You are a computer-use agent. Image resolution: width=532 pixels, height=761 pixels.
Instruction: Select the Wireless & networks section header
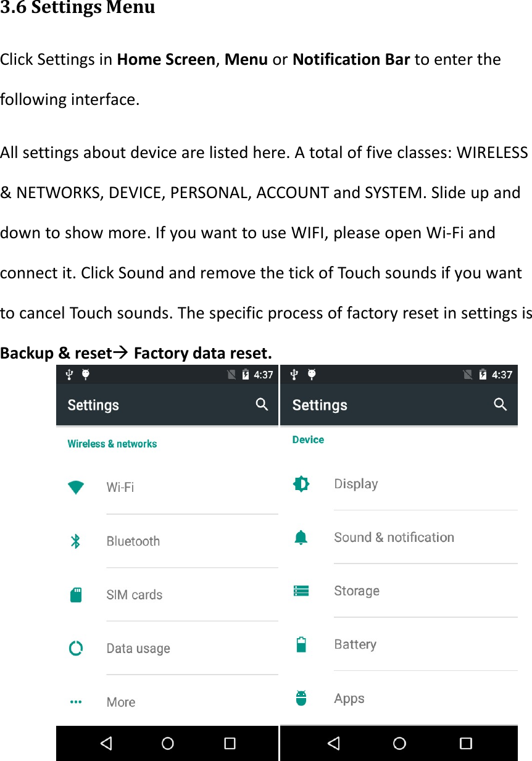[x=112, y=444]
